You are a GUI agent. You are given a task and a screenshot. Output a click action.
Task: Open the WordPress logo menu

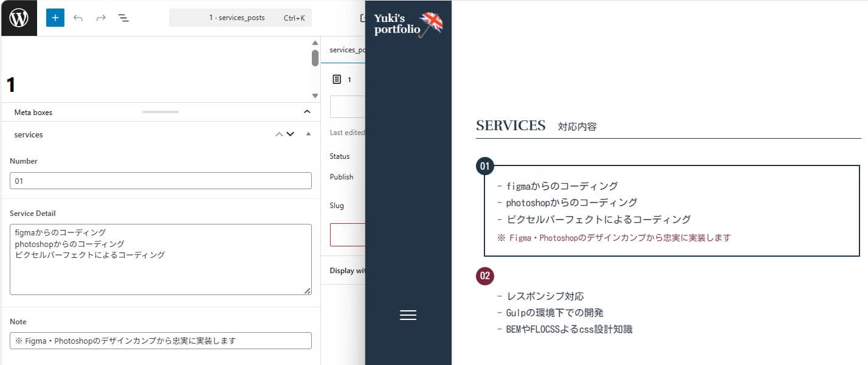[x=18, y=18]
